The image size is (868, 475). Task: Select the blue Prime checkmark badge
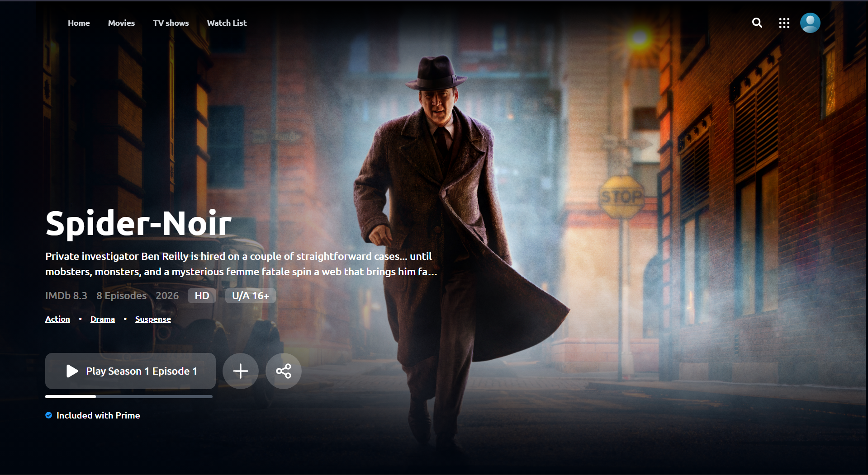coord(48,415)
